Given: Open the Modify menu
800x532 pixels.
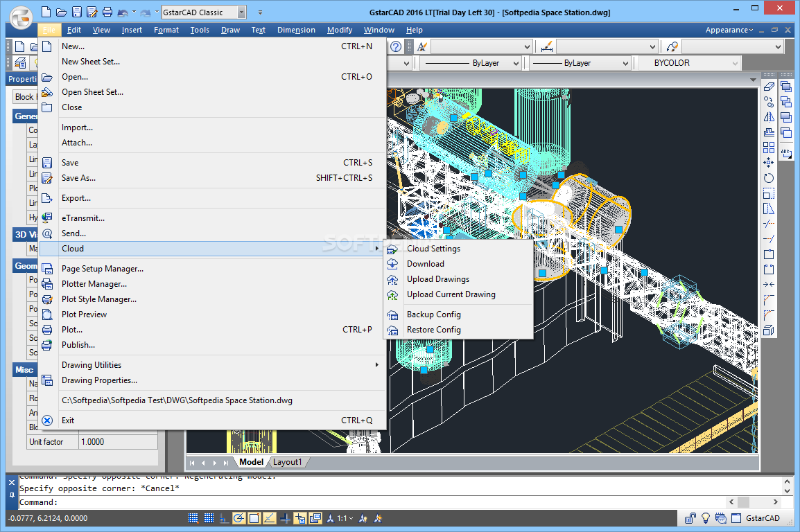Looking at the screenshot, I should click(x=339, y=30).
